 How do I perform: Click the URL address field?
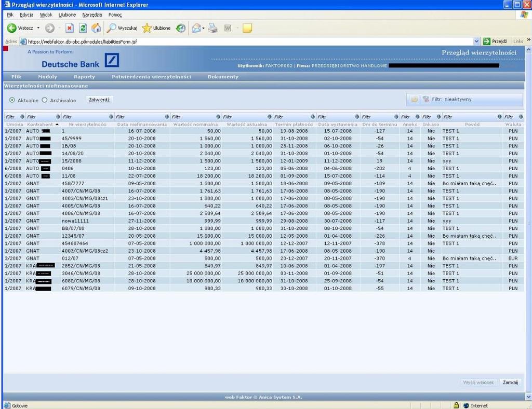pos(249,42)
